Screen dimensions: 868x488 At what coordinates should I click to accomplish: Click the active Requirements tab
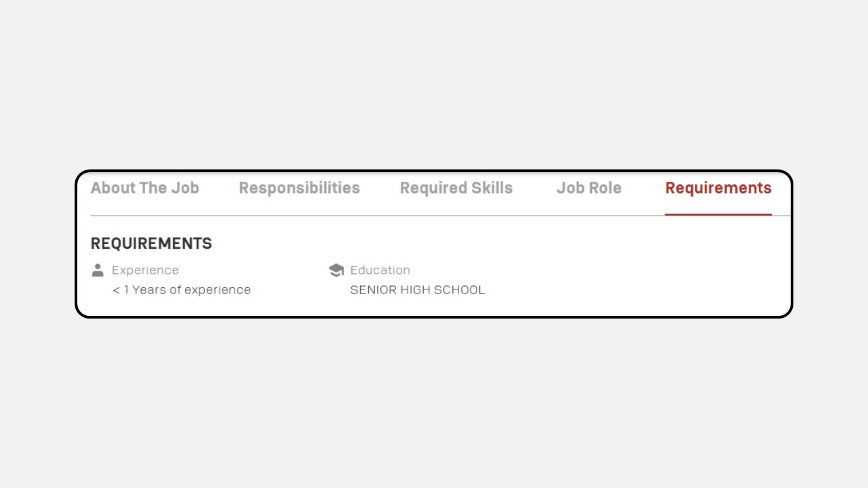coord(718,188)
